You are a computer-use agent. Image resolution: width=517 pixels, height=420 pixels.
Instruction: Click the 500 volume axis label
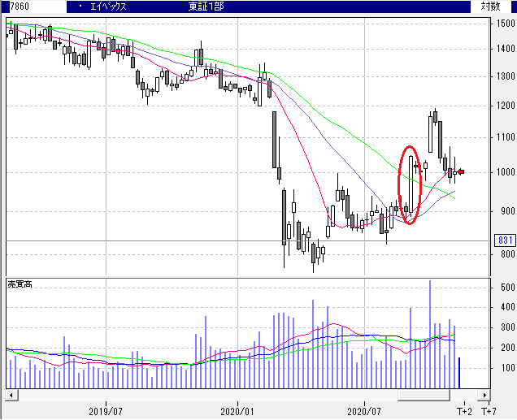click(x=508, y=288)
